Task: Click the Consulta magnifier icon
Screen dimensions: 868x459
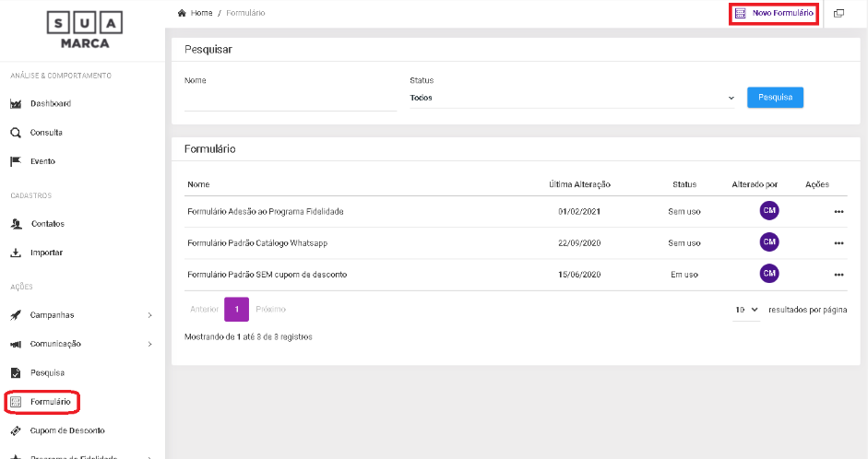Action: click(x=16, y=133)
